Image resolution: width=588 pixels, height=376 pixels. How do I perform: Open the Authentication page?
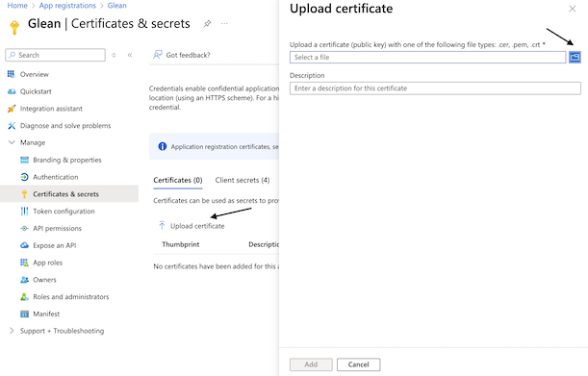56,177
